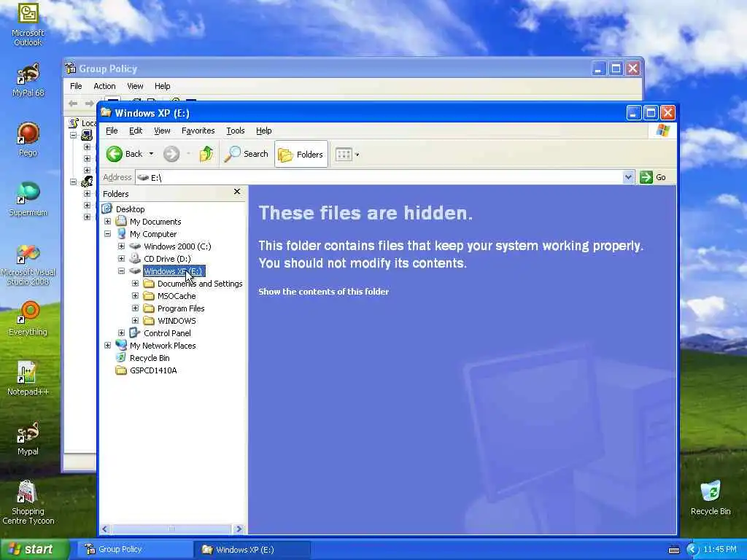This screenshot has height=560, width=747.
Task: Expand CD Drive (D:) node
Action: [x=122, y=259]
